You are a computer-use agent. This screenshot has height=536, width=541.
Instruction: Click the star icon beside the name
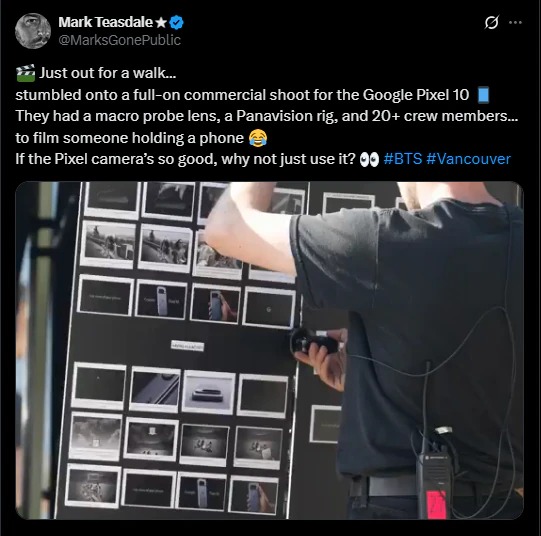(x=161, y=23)
